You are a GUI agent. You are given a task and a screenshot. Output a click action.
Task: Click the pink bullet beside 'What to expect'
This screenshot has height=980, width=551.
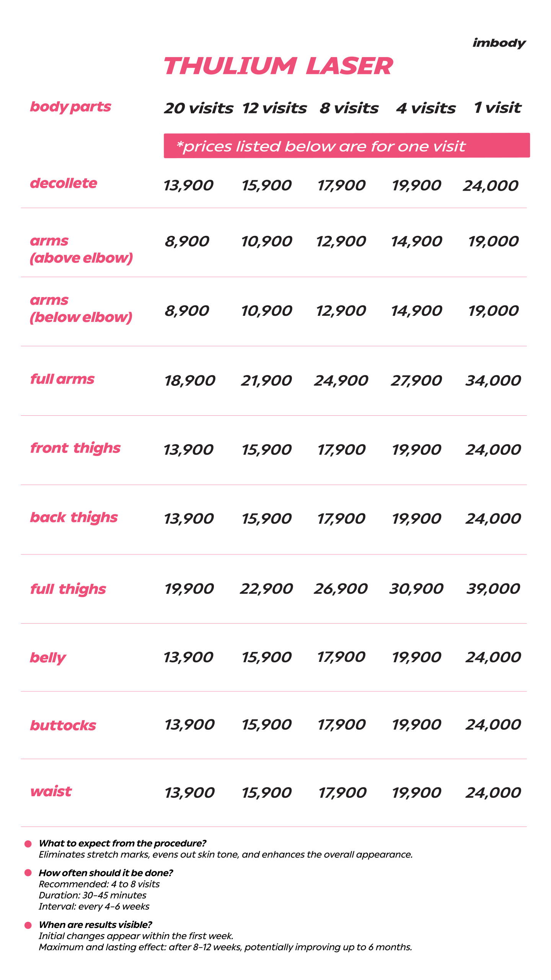click(28, 844)
